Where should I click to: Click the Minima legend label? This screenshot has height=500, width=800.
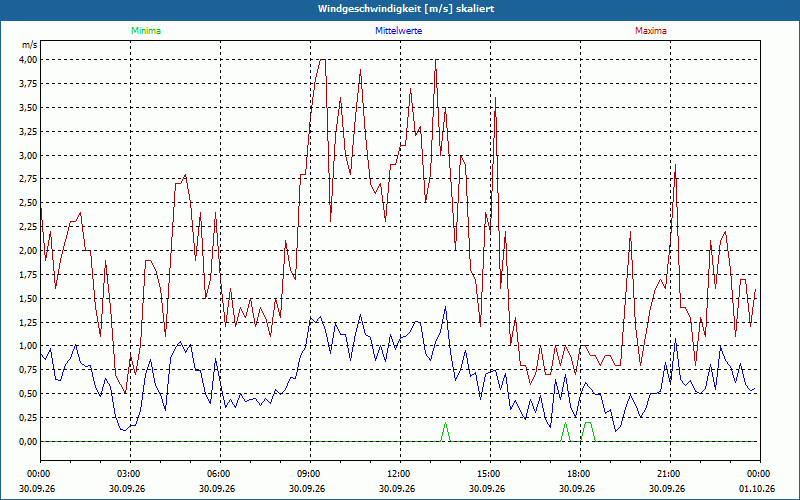[146, 31]
